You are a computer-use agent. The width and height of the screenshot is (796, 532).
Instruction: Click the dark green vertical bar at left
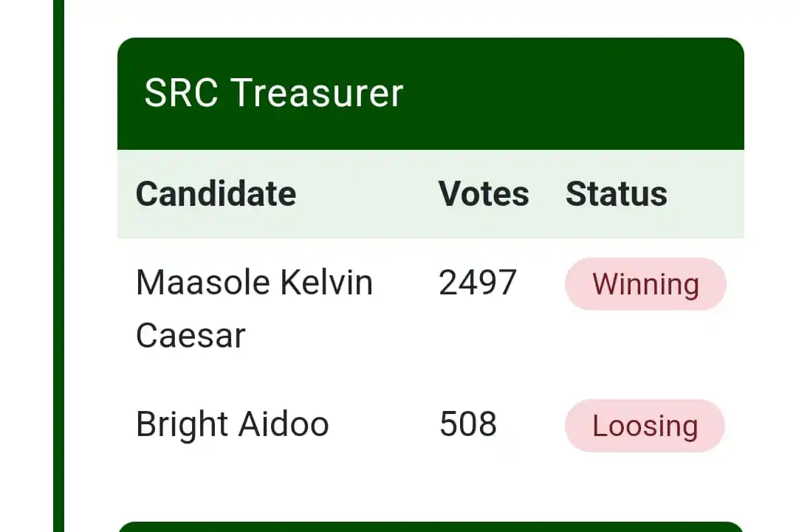[x=58, y=266]
